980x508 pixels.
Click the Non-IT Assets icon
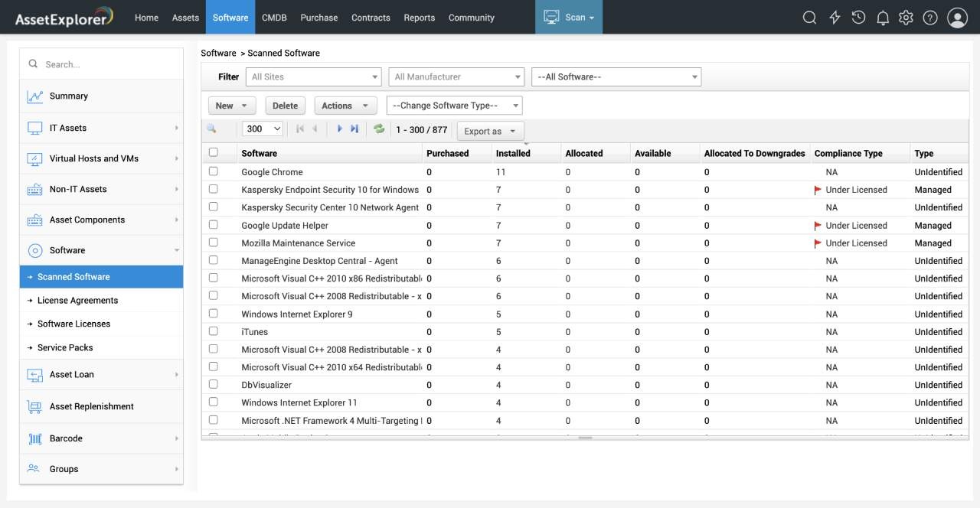[x=35, y=189]
